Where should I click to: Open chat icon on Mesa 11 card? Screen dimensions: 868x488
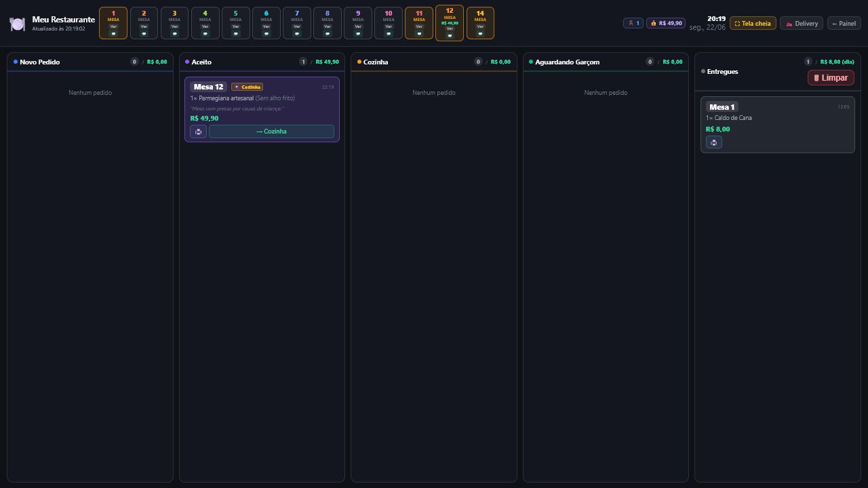(x=418, y=33)
